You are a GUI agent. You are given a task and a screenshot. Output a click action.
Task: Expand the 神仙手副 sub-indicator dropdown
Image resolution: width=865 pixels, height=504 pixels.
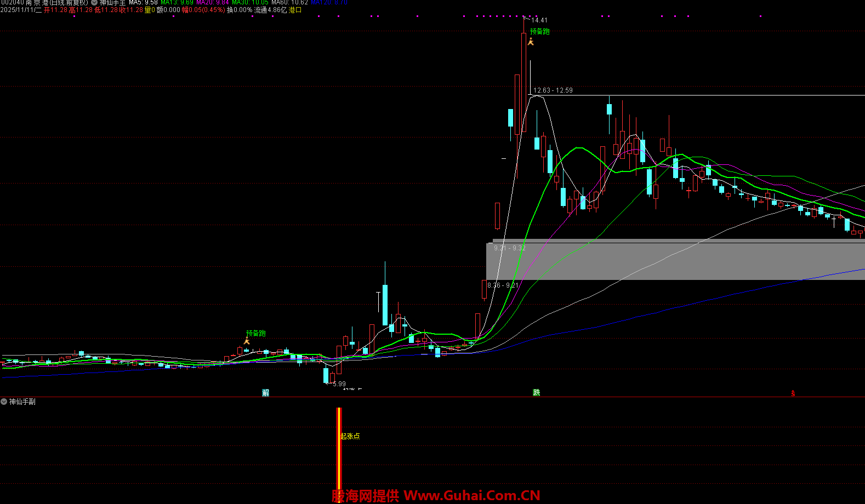click(4, 402)
